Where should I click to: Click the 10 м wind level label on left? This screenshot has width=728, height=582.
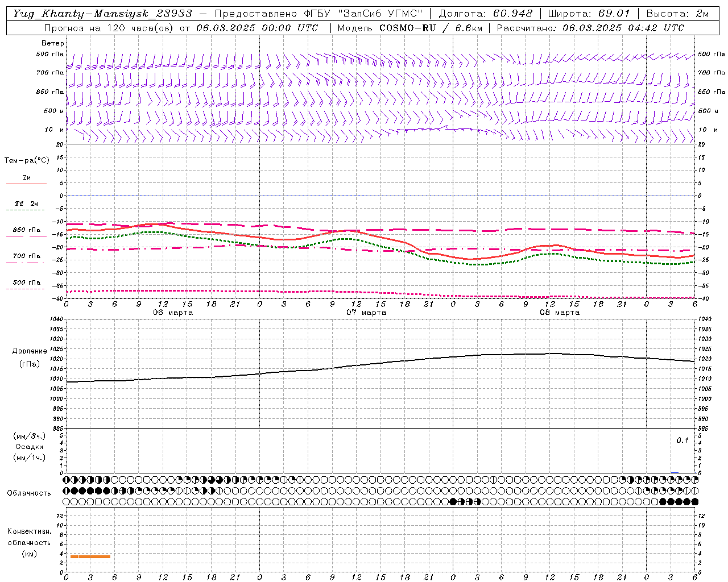(54, 130)
